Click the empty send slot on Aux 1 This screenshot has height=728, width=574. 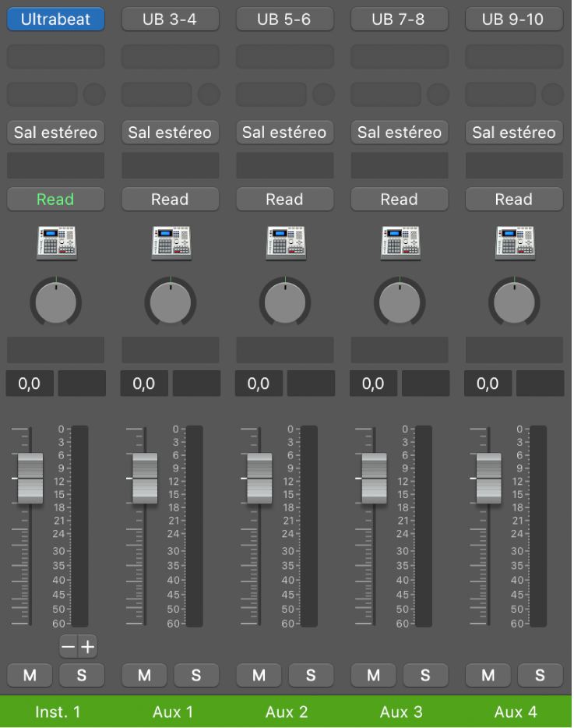point(157,94)
